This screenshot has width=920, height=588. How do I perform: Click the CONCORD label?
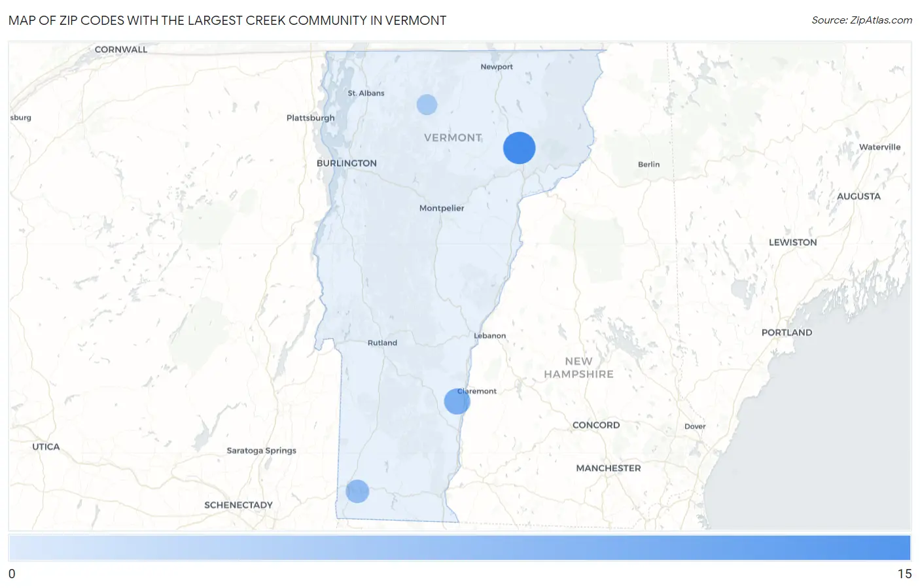click(596, 425)
